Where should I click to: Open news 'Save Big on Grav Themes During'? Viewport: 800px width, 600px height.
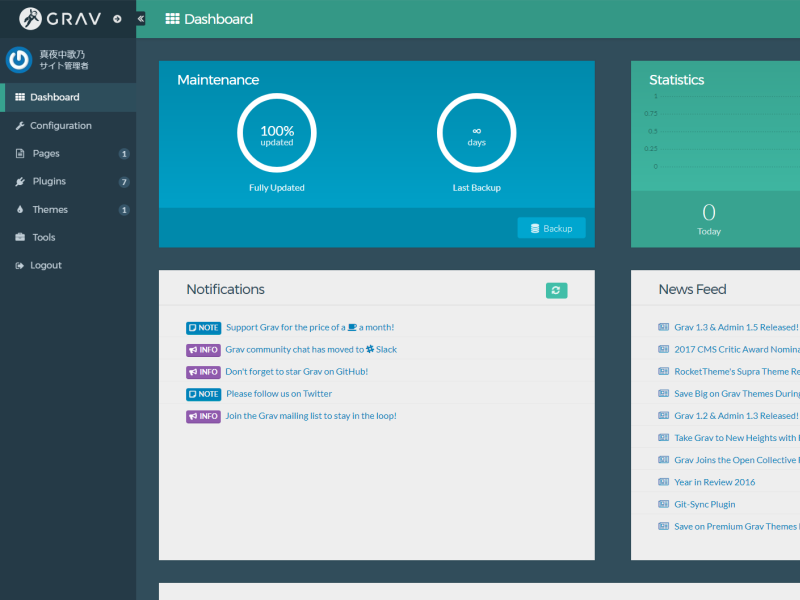(737, 394)
